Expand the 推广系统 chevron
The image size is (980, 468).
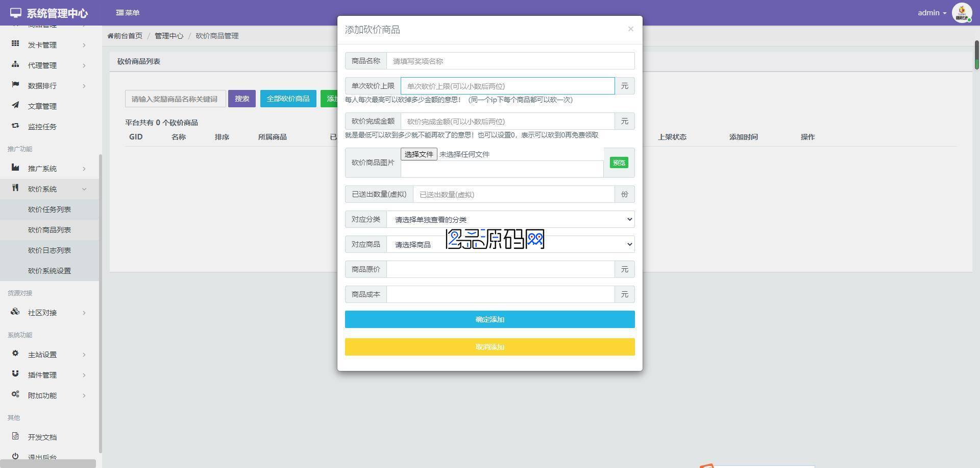coord(84,169)
